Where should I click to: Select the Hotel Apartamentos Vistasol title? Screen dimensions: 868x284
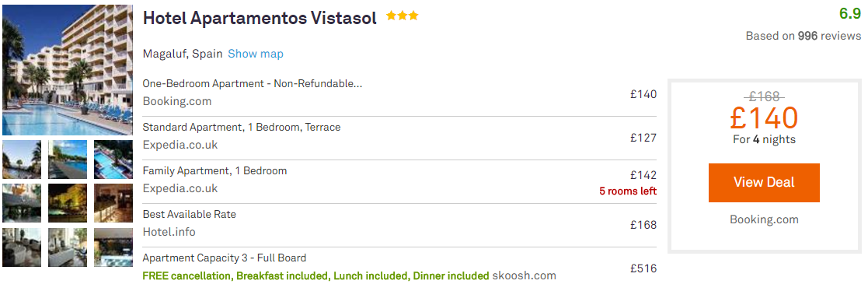coord(260,19)
